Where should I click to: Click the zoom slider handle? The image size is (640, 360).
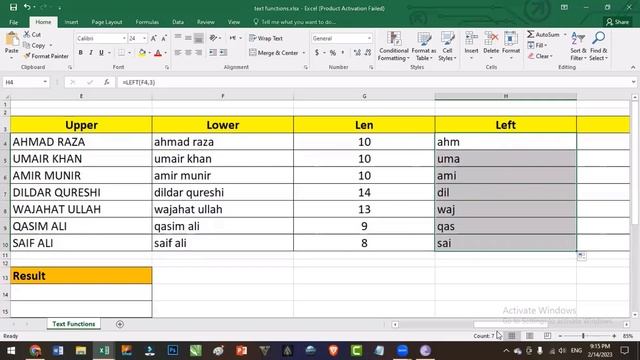pyautogui.click(x=583, y=336)
